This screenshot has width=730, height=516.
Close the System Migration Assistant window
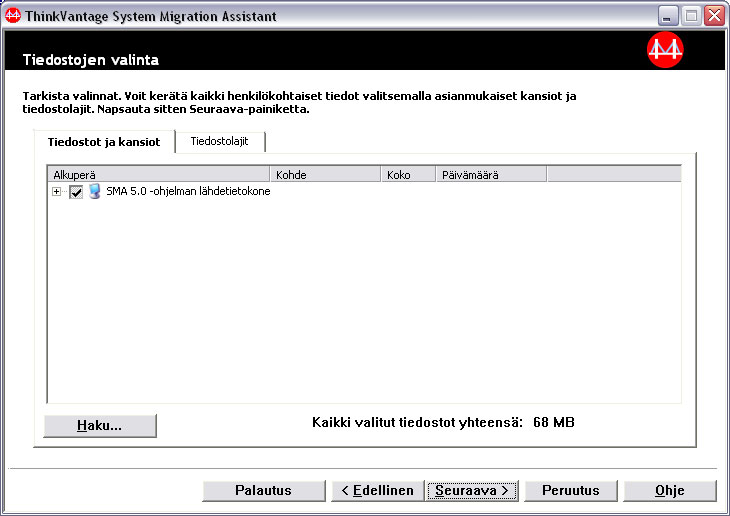pyautogui.click(x=714, y=16)
